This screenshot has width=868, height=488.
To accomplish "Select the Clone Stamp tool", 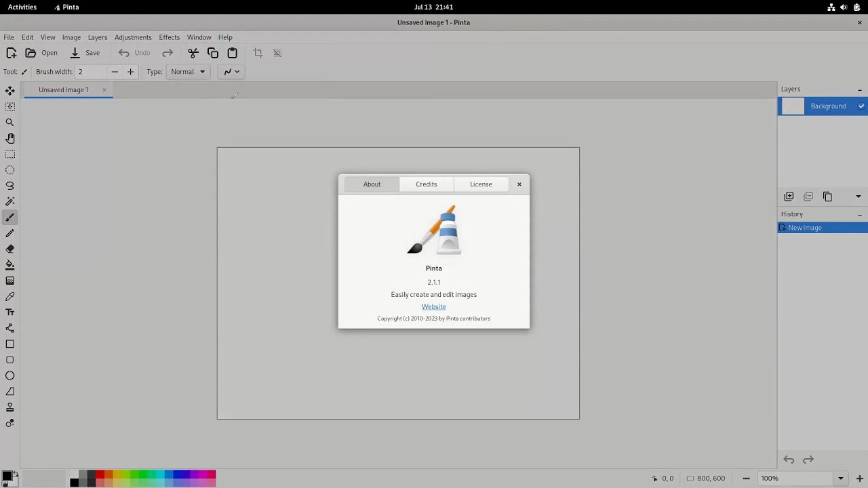I will coord(10,407).
